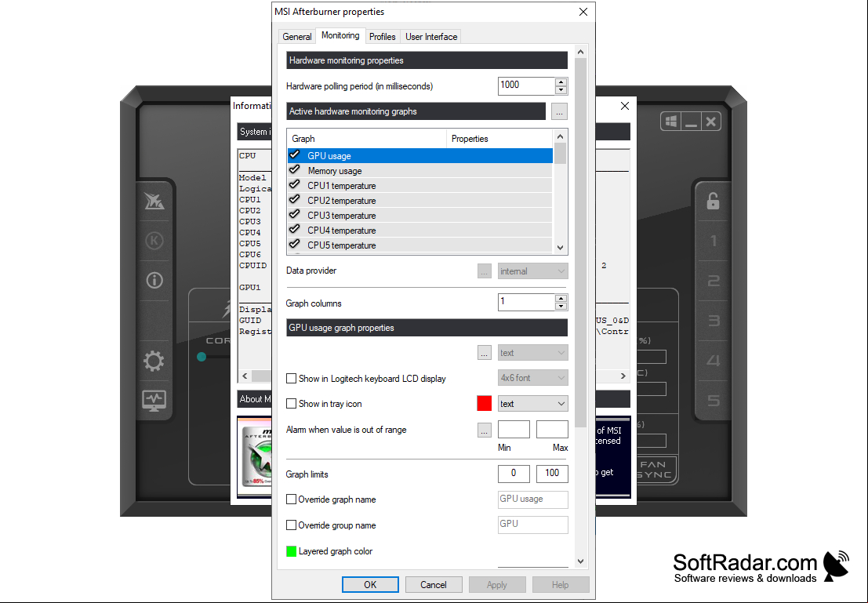Enable Show in Logitech keyboard LCD display
Image resolution: width=868 pixels, height=603 pixels.
pyautogui.click(x=291, y=379)
